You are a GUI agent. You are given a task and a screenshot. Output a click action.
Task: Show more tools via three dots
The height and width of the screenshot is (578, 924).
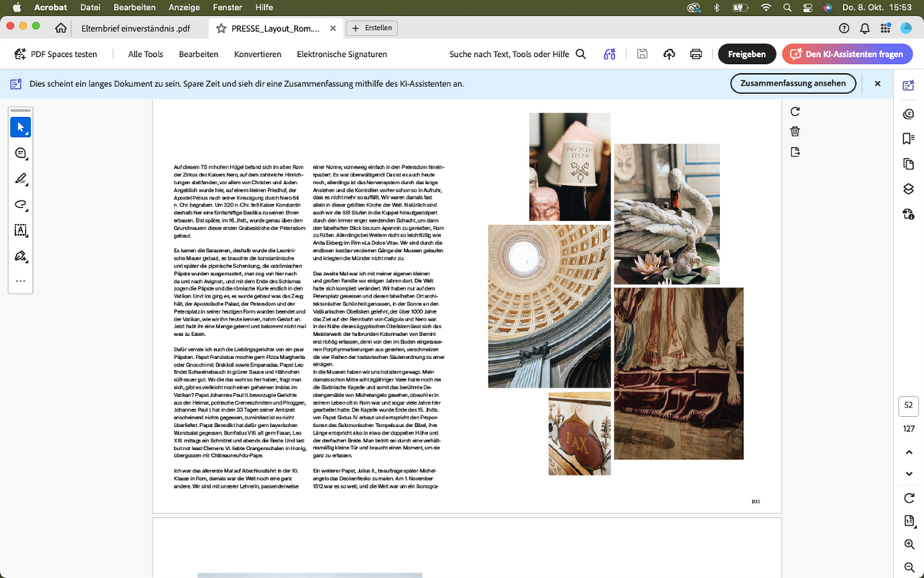[21, 281]
